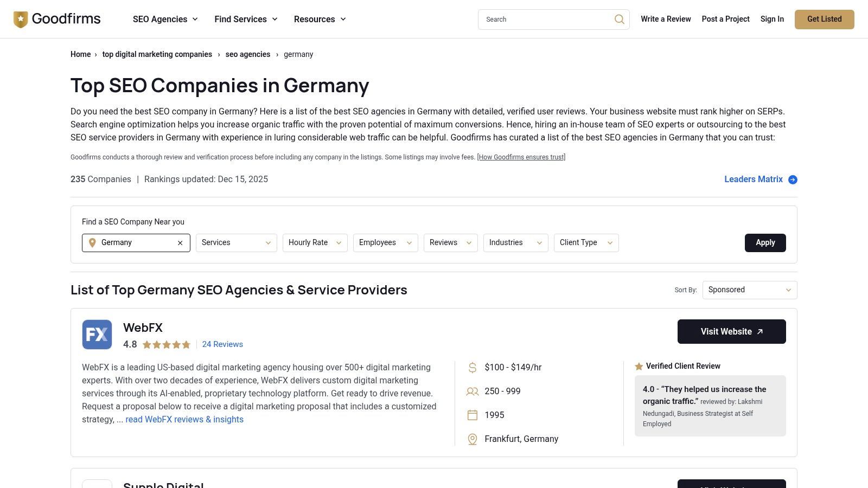The width and height of the screenshot is (868, 488).
Task: Open the Sponsored sort dropdown
Action: click(749, 290)
